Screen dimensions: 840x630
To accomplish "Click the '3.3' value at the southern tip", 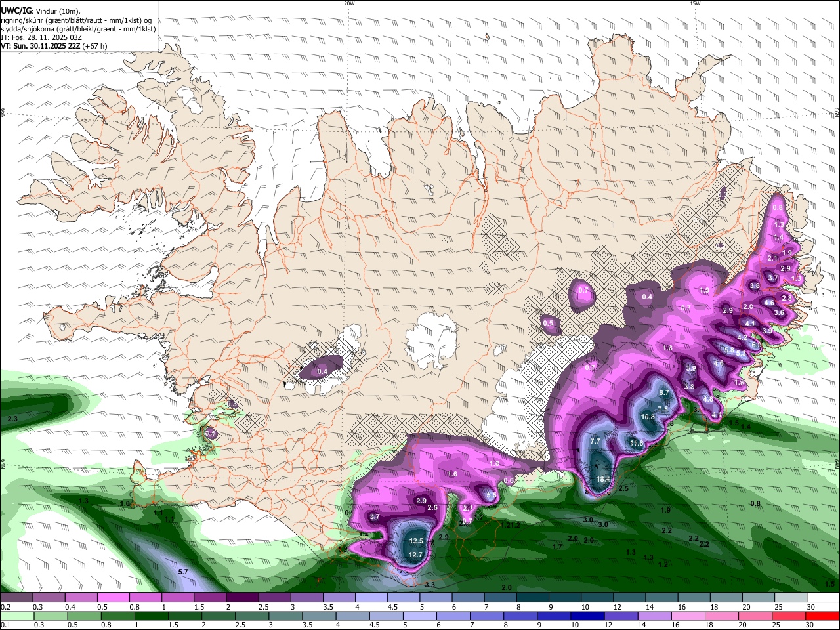I will [430, 585].
